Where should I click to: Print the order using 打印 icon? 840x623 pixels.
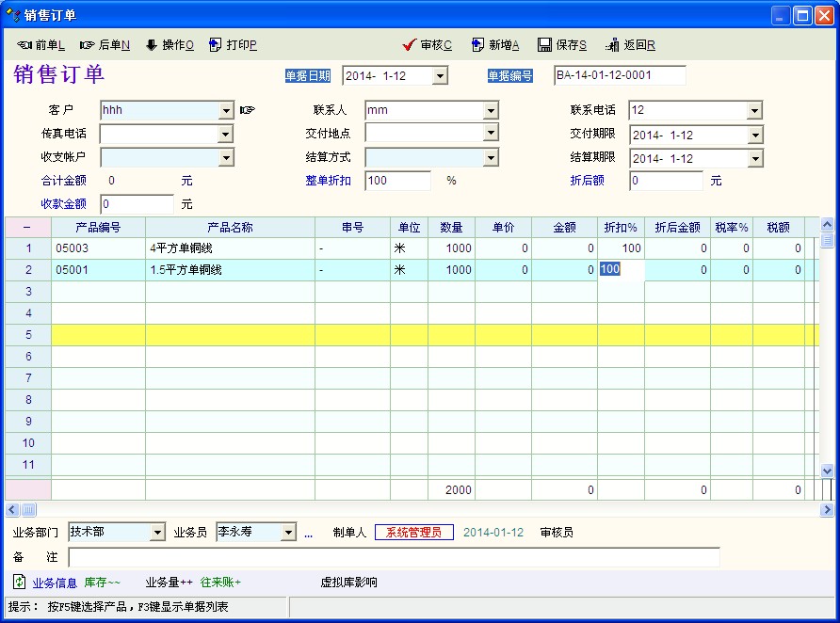[x=216, y=45]
